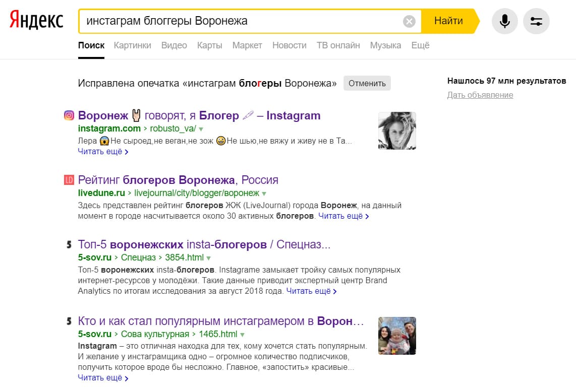The height and width of the screenshot is (392, 576).
Task: Click the Спецназ breadcrumb link
Action: click(x=139, y=257)
